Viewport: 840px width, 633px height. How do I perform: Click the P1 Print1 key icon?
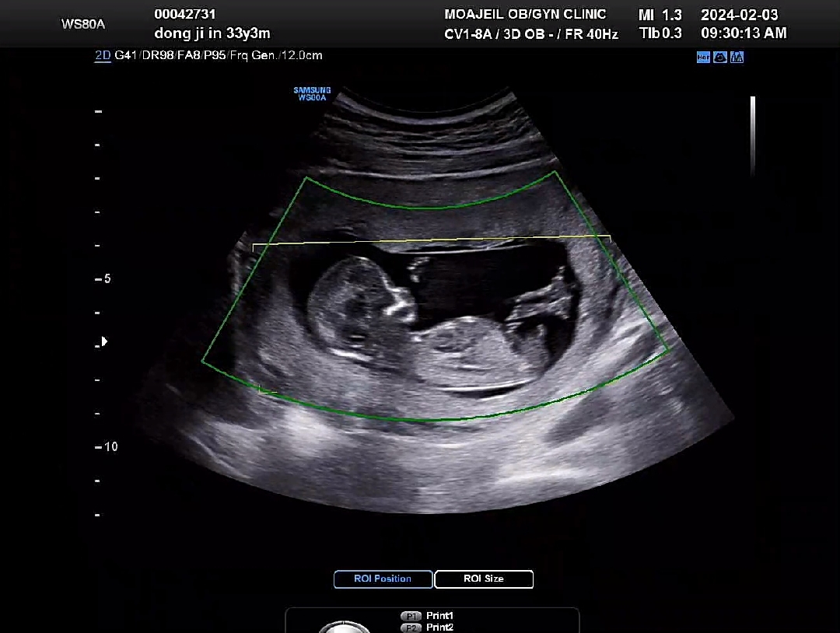(411, 616)
